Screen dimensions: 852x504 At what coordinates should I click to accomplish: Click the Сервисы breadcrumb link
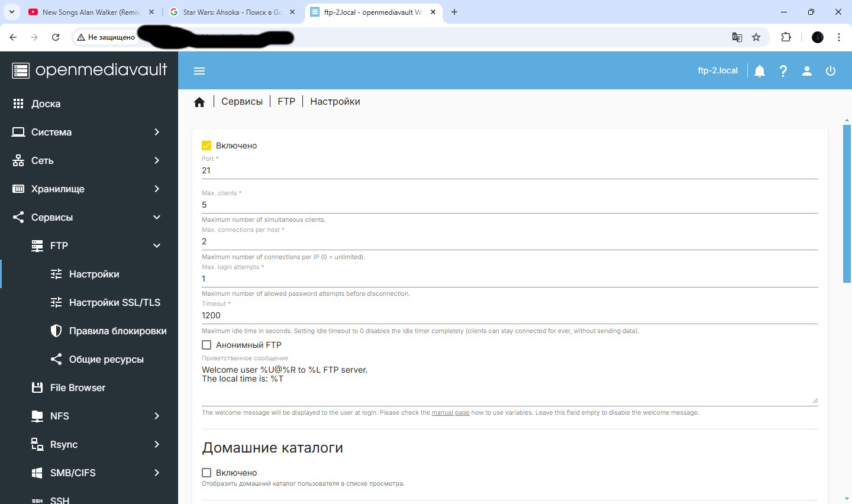[x=241, y=102]
